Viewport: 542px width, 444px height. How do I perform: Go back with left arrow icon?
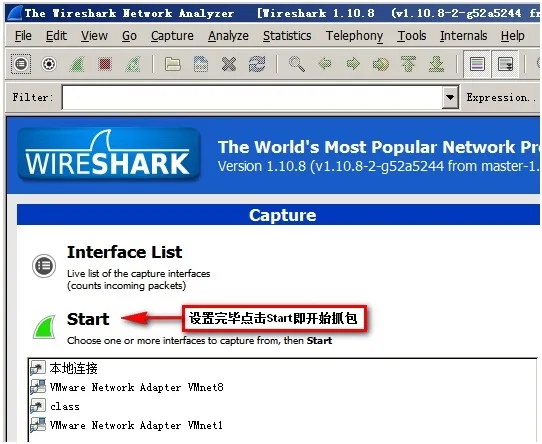[325, 64]
